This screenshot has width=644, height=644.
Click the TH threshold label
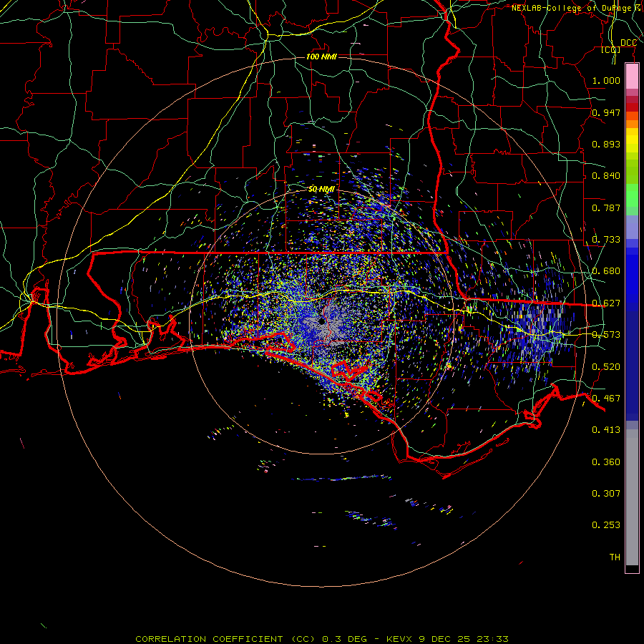pos(615,557)
